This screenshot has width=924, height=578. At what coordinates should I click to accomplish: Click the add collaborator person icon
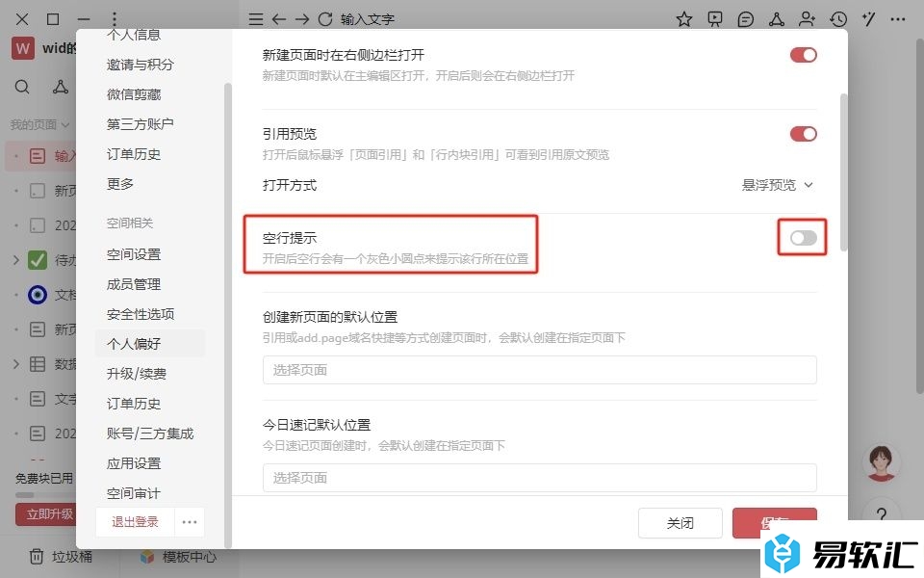[807, 19]
